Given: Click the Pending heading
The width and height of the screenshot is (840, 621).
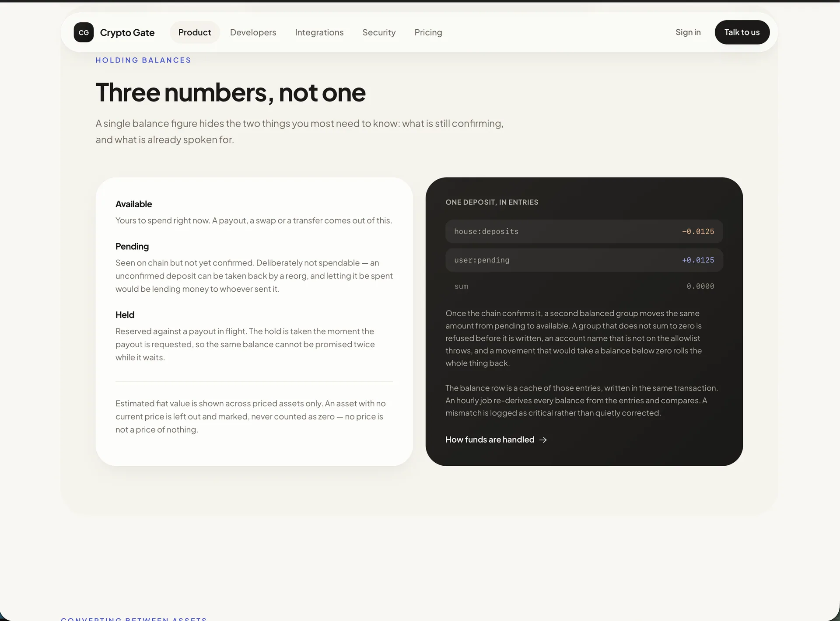Looking at the screenshot, I should pyautogui.click(x=132, y=246).
